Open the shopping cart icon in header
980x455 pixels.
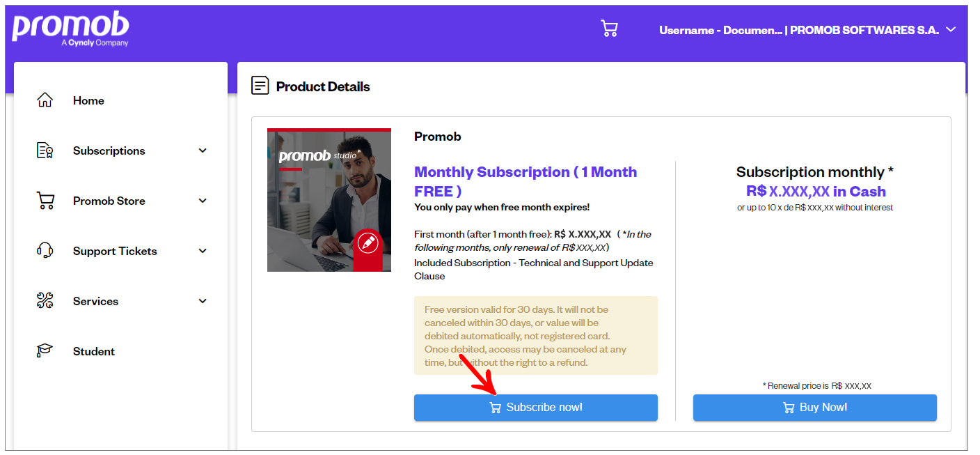pos(609,29)
